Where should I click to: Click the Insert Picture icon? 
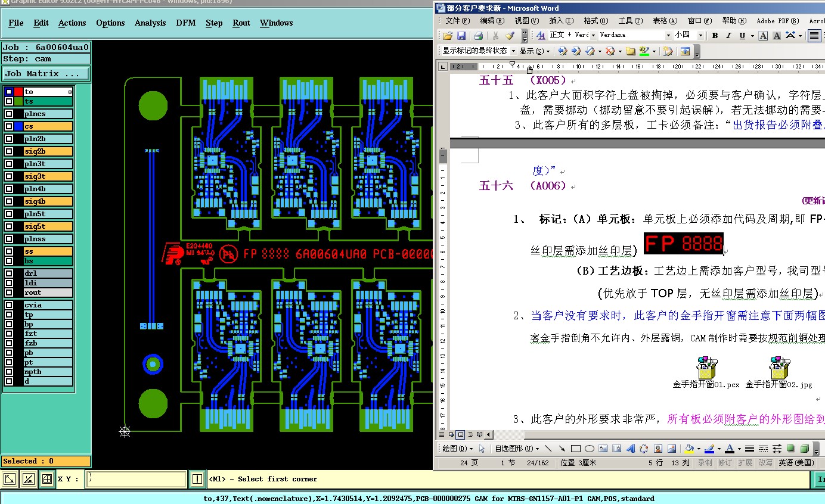tap(672, 449)
